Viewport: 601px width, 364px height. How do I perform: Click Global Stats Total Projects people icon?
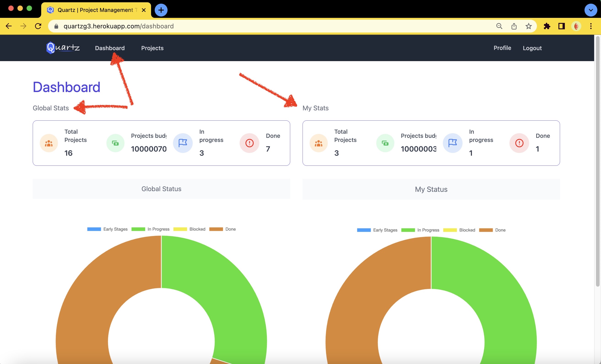coord(49,143)
